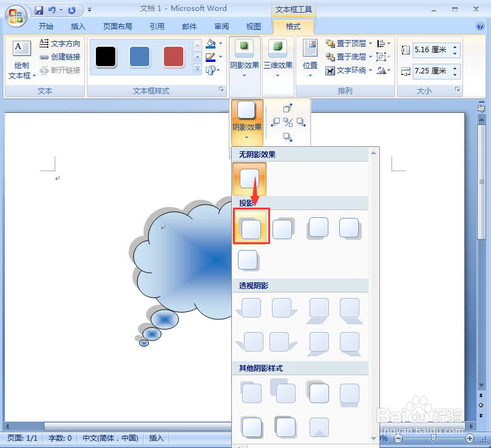This screenshot has height=448, width=491.
Task: Nudge shadow up
Action: click(288, 108)
